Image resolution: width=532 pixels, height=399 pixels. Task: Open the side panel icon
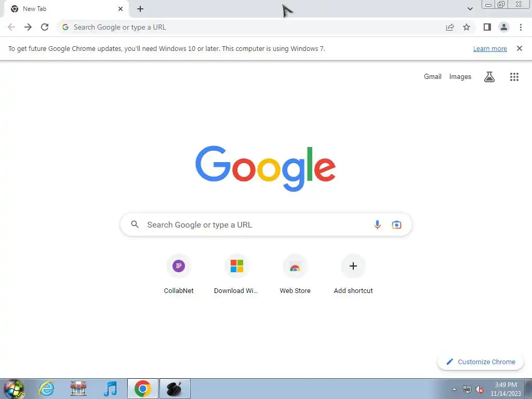click(487, 27)
